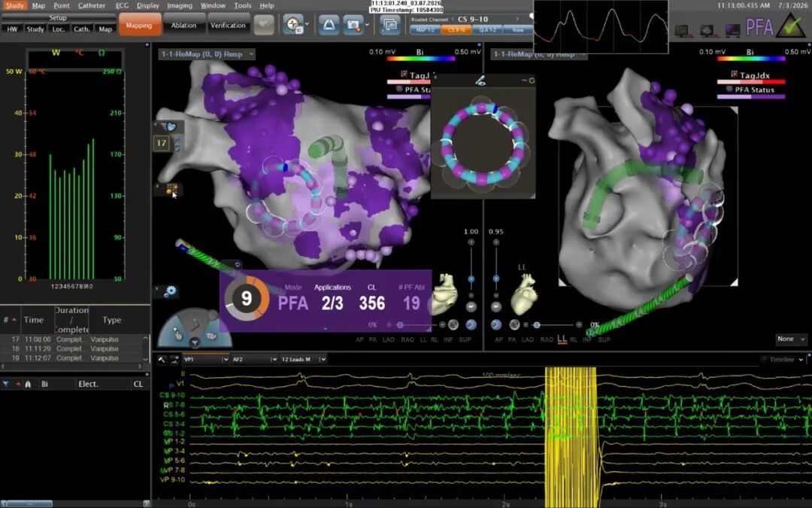812x508 pixels.
Task: Go to previous routed channel arrow
Action: 453,19
